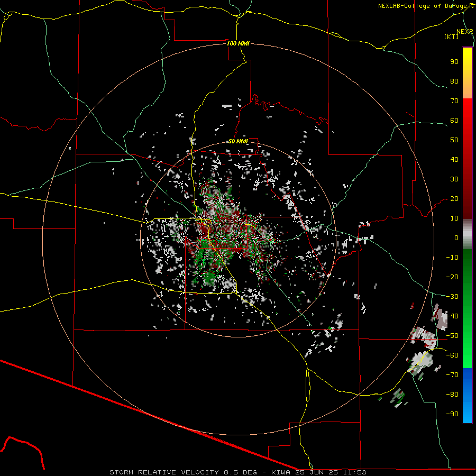Click the "-90" velocity scale label
476x476 pixels.
452,414
